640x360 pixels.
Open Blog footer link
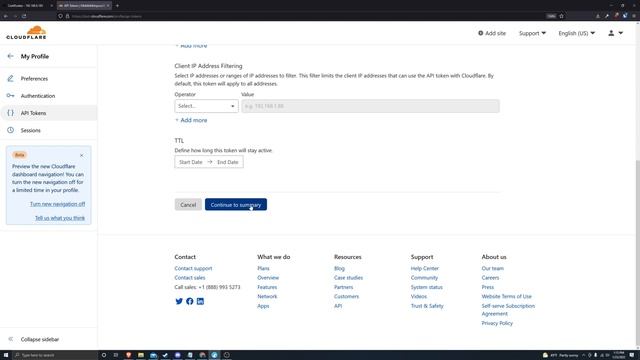(339, 268)
